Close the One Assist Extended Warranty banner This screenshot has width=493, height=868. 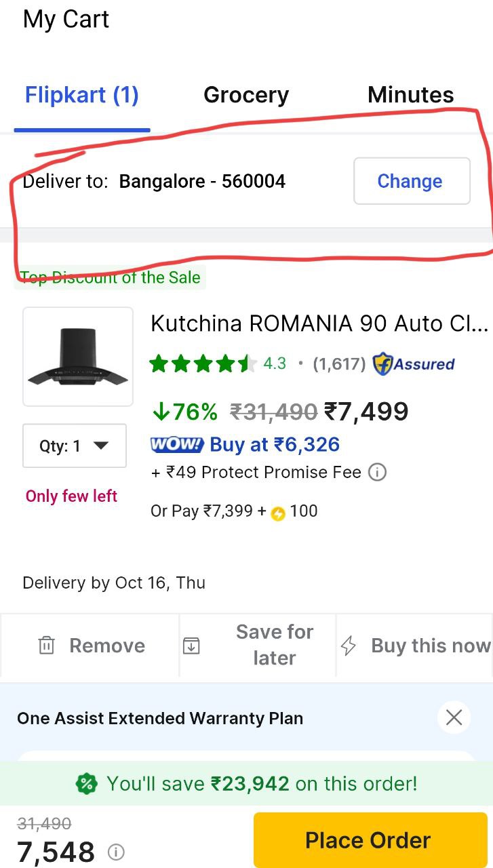[x=454, y=717]
